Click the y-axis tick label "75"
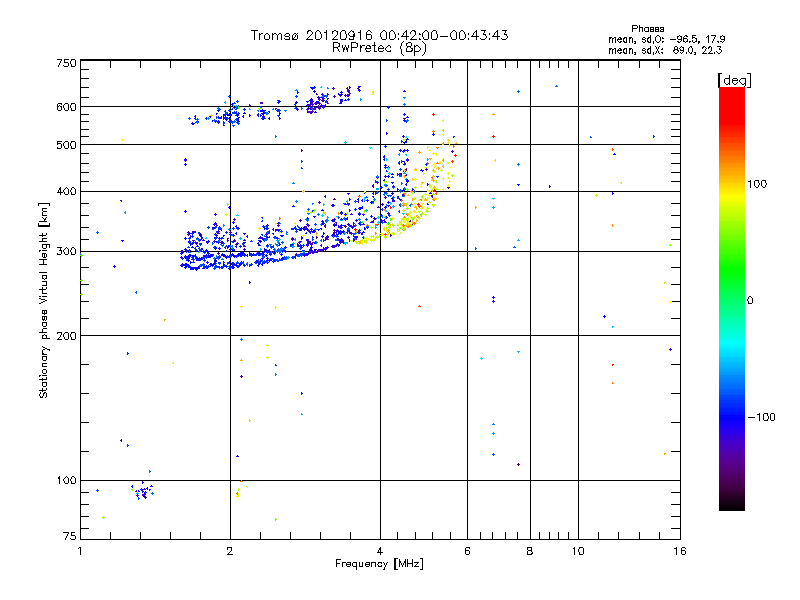 tap(70, 536)
